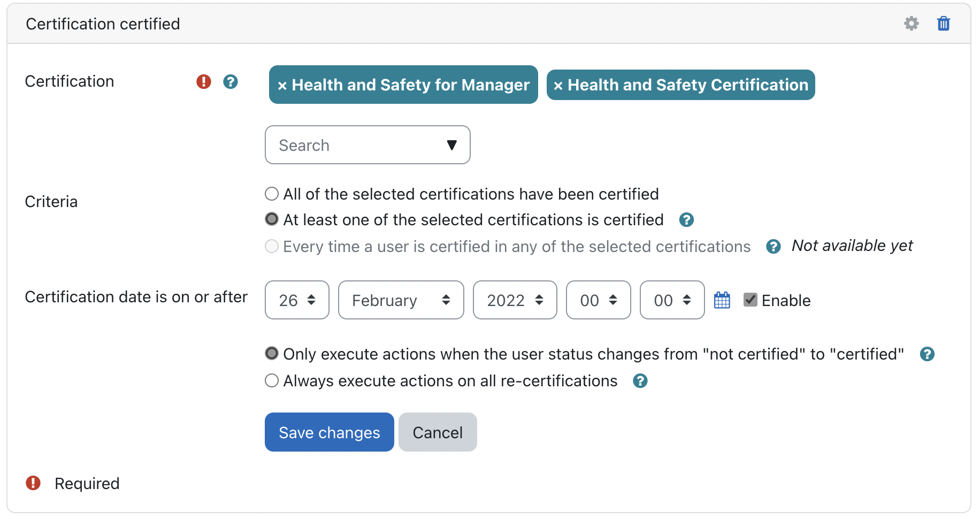Show help for 'Always execute actions' option

[x=640, y=381]
